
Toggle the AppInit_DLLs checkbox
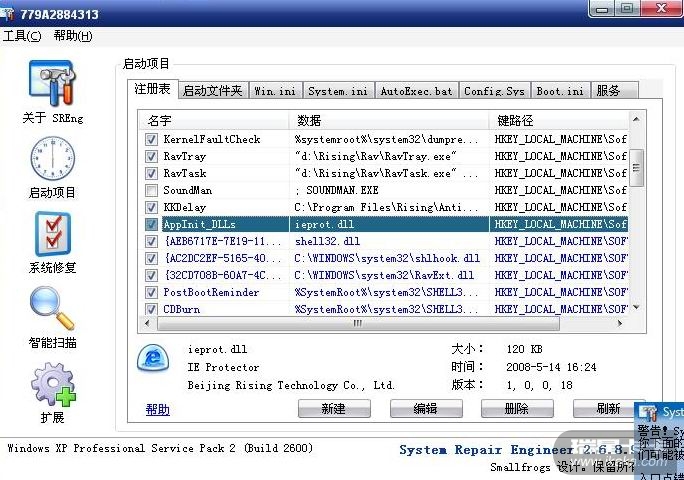point(151,224)
